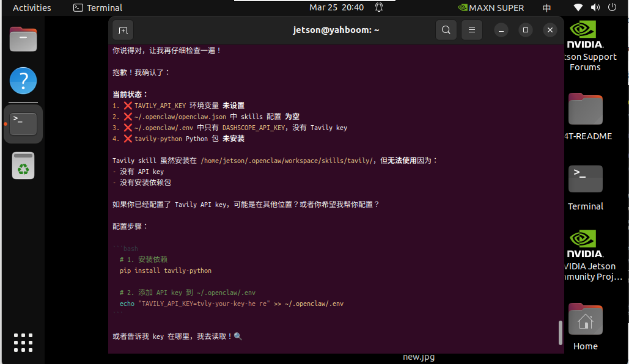Viewport: 629px width, 364px height.
Task: Click the '~/.openclaw/openclaw.json' status line
Action: tap(206, 117)
